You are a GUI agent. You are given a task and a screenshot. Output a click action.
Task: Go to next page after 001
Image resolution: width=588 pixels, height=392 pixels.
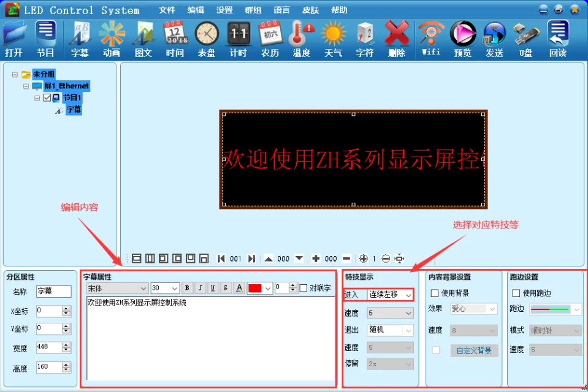(x=251, y=258)
